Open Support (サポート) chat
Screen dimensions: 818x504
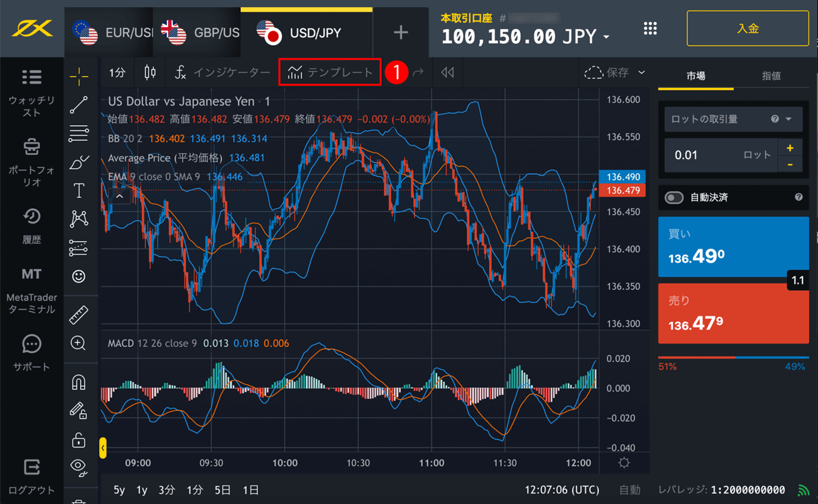31,353
